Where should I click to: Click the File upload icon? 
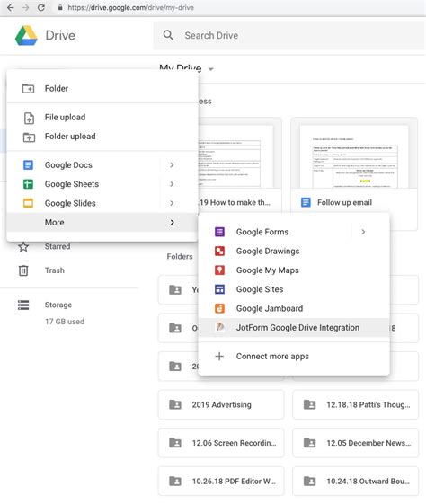[29, 118]
